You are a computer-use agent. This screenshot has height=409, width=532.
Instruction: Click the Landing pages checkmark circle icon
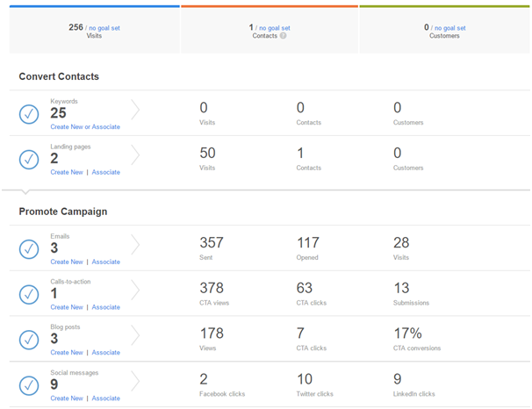point(29,160)
